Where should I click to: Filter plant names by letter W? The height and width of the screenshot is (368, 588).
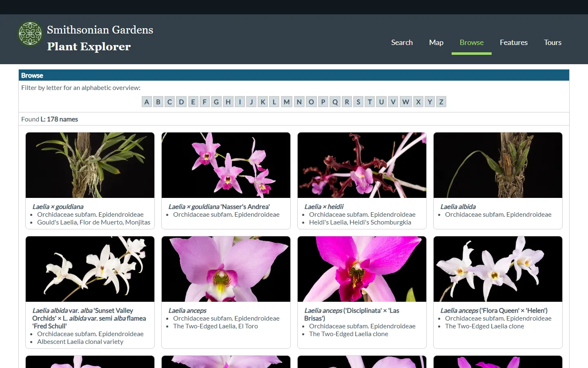[x=405, y=102]
